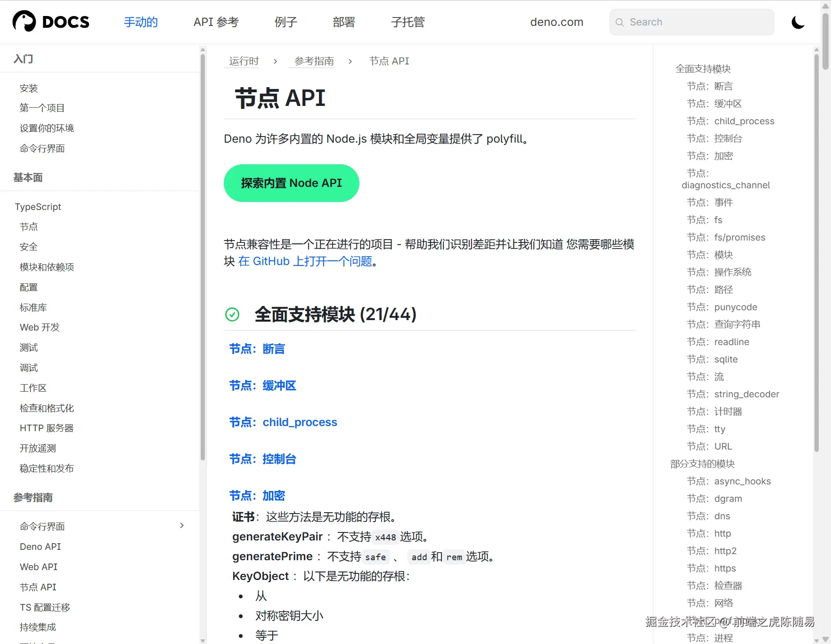The image size is (831, 644).
Task: Select 节点: child_process in the article
Action: (283, 422)
